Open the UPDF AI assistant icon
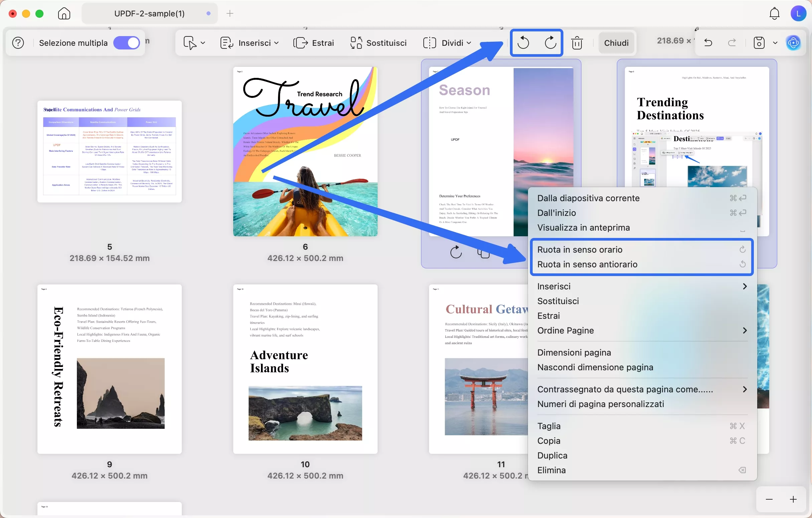 pyautogui.click(x=794, y=43)
